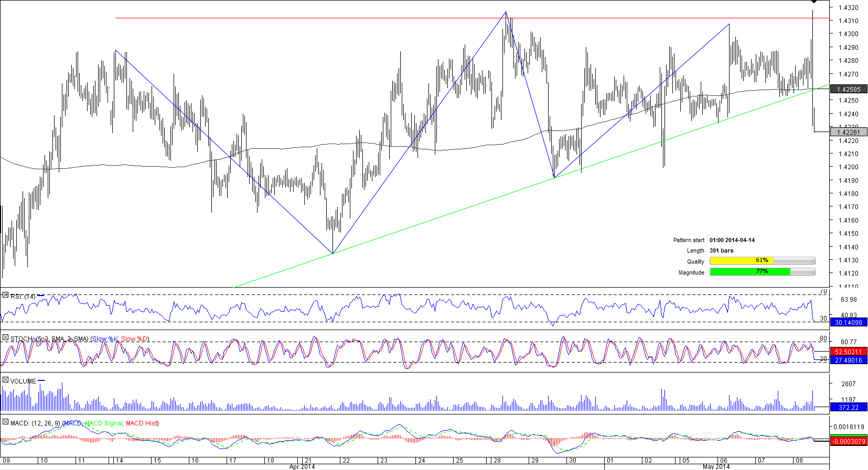Close the RSI (14) indicator panel
The image size is (868, 470).
(x=5, y=296)
